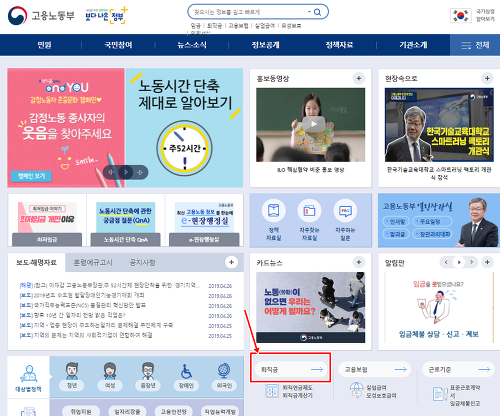Expand 카드뉴스 with its plus button
The width and height of the screenshot is (500, 416).
[x=359, y=263]
